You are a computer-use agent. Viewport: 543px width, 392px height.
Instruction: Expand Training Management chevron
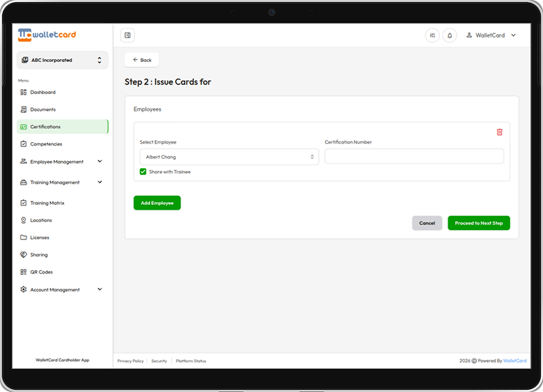[x=99, y=182]
